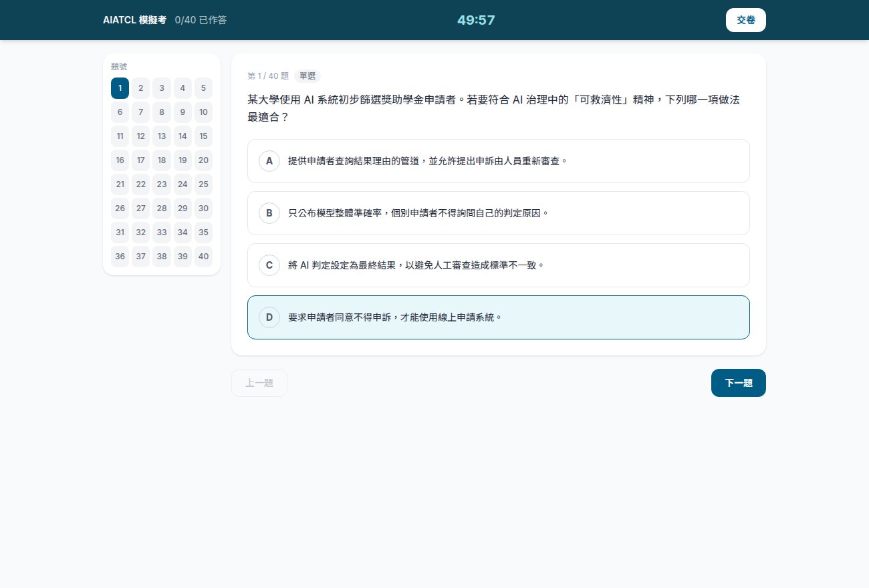Jump to question number 5

pyautogui.click(x=204, y=88)
